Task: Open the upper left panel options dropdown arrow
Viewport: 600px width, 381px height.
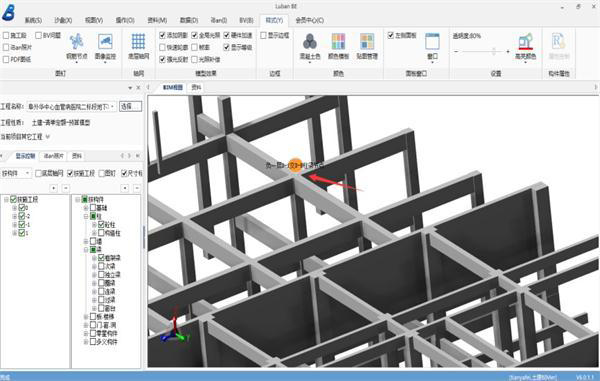Action: coord(130,88)
